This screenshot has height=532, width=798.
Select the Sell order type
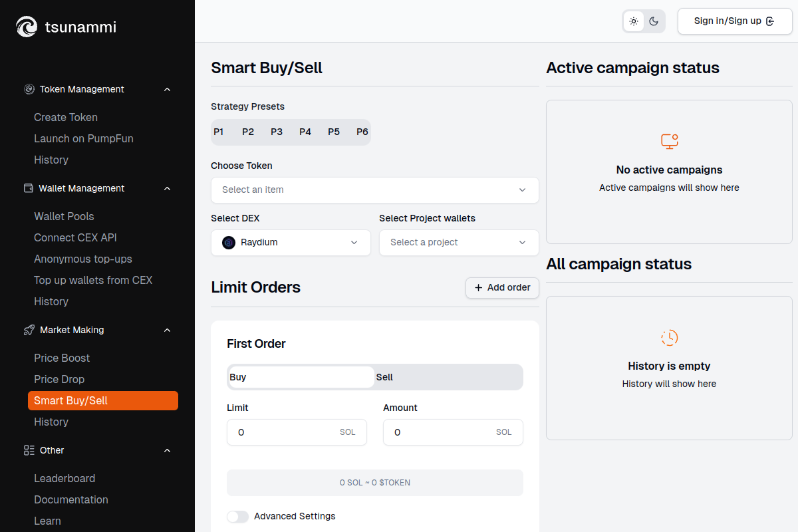(449, 377)
